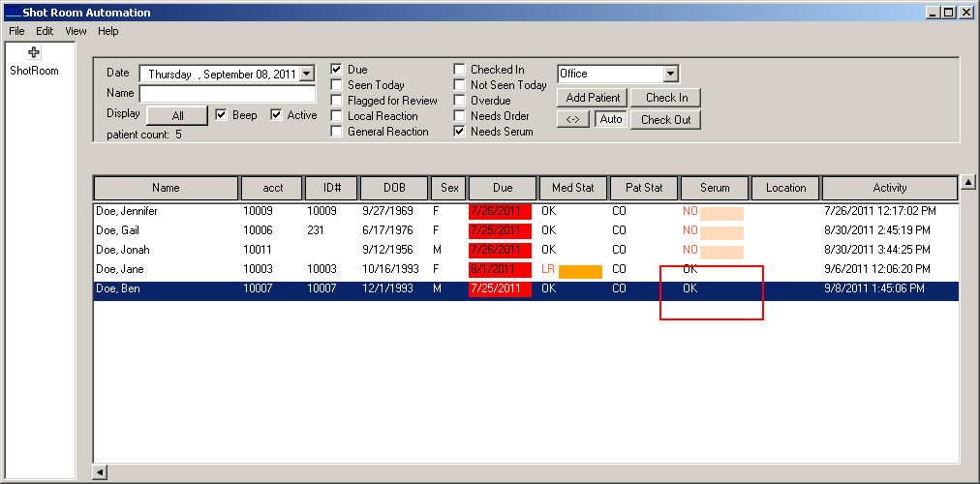
Task: Open the View menu
Action: coord(76,31)
